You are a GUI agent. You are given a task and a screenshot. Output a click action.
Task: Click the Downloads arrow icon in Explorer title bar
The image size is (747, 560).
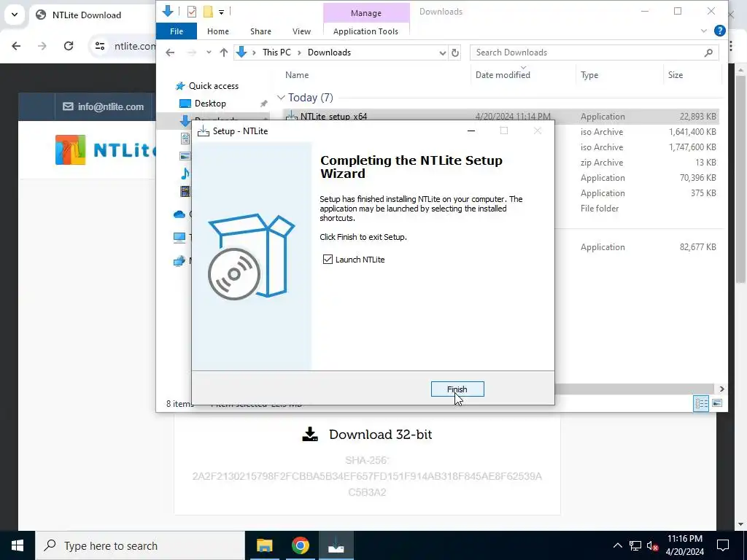168,11
